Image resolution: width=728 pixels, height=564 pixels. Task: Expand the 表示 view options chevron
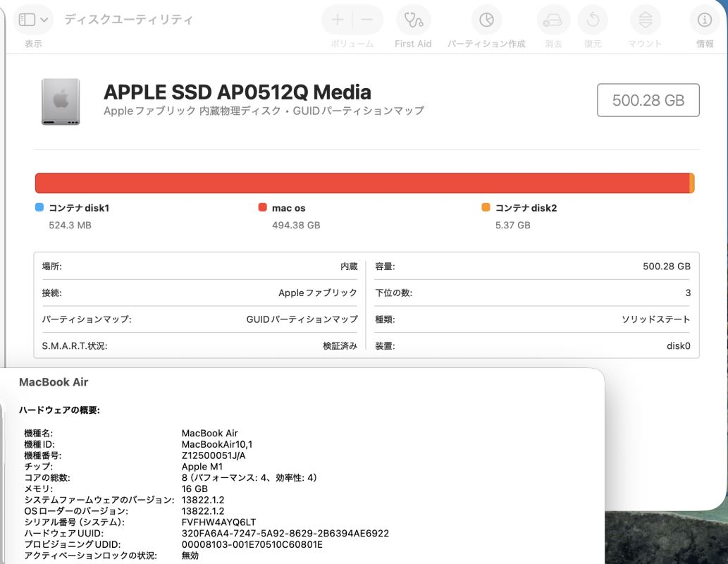[x=45, y=20]
